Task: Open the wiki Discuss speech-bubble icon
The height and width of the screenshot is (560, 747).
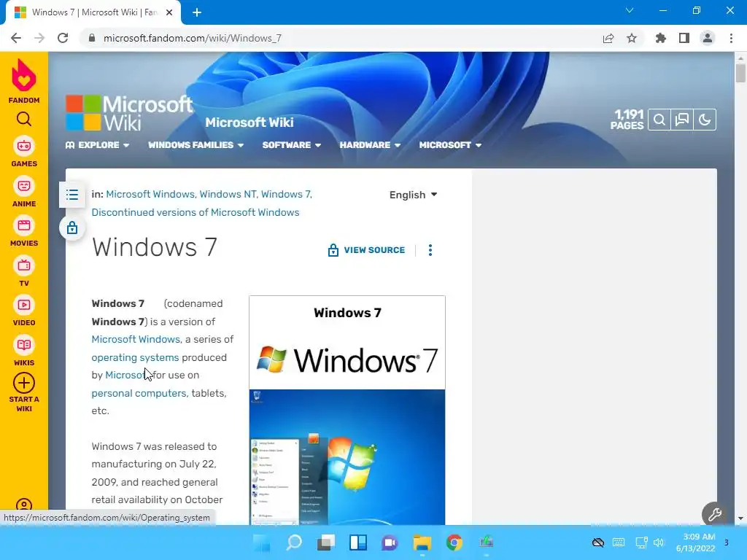Action: 682,120
